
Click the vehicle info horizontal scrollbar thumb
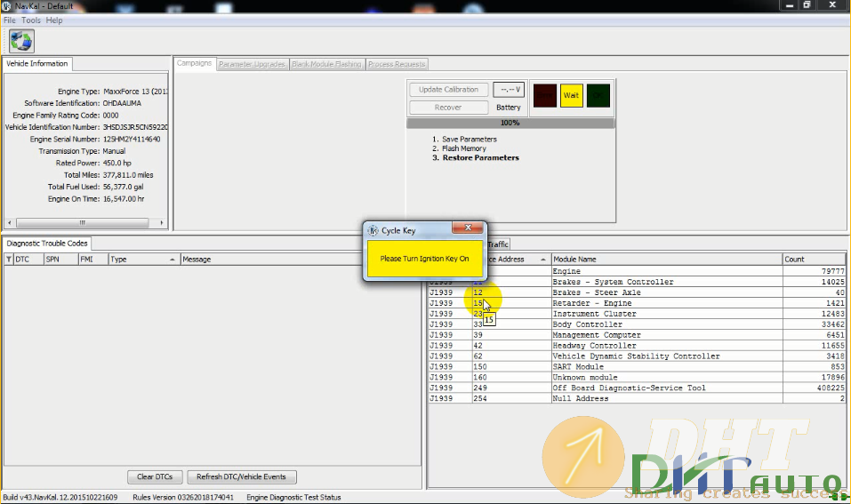(x=83, y=223)
